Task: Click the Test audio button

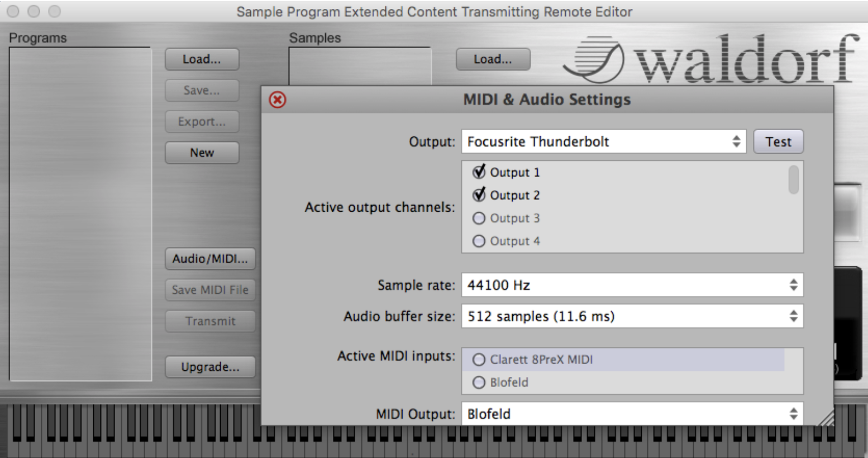Action: [778, 142]
